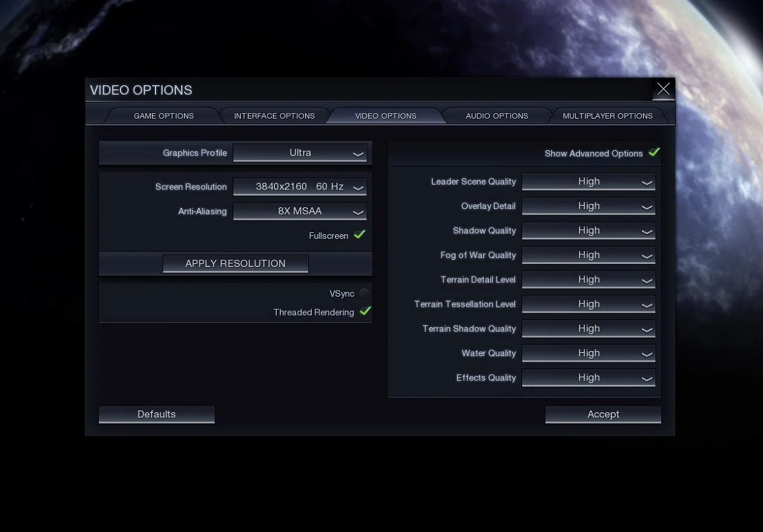Expand the Anti-Aliasing dropdown
This screenshot has height=532, width=763.
300,211
